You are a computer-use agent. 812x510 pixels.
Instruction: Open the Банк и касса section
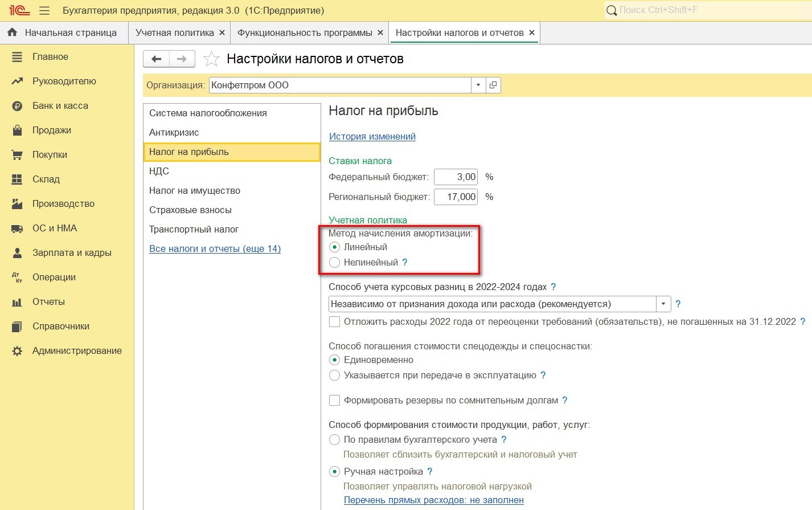pyautogui.click(x=60, y=105)
